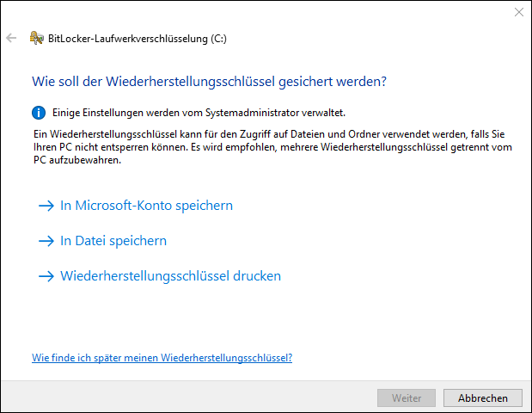The height and width of the screenshot is (413, 532).
Task: Click the 'Einige Einstellungen werden vom Systemadministrator verwaltet' notice
Action: [x=199, y=113]
